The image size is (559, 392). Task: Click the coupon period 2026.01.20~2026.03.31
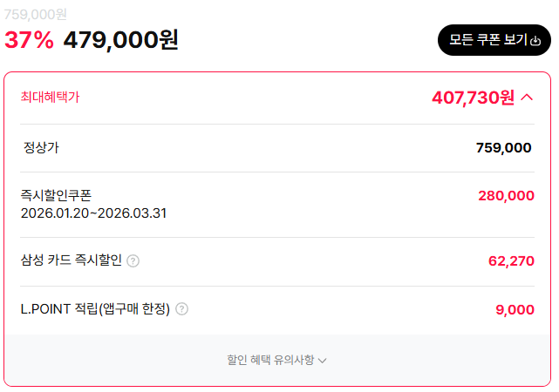tap(93, 212)
